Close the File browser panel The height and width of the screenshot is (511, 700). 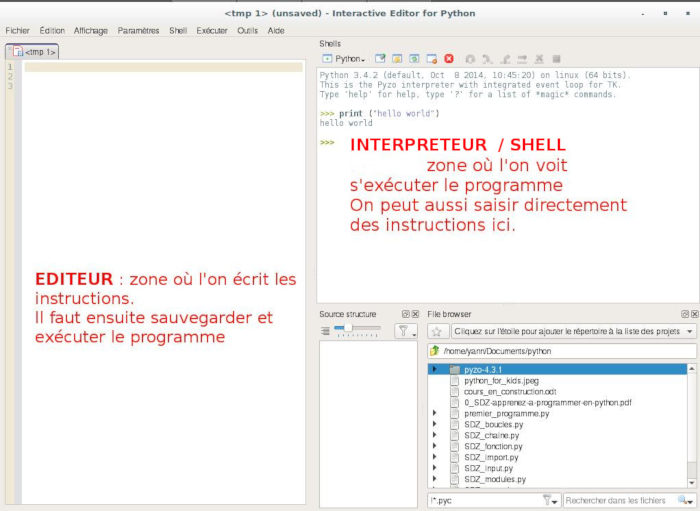click(695, 314)
